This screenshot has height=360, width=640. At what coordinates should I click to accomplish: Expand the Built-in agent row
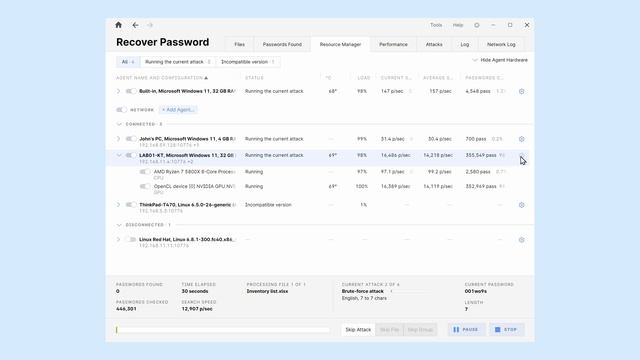pyautogui.click(x=119, y=91)
